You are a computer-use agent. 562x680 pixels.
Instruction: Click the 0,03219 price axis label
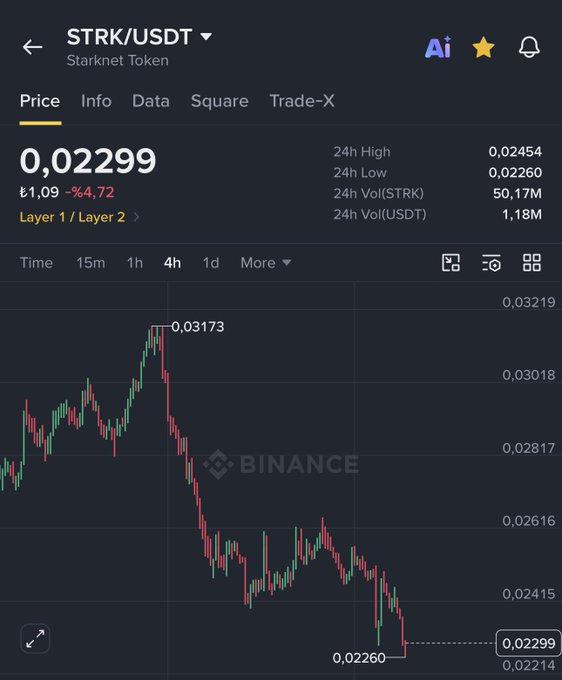tap(529, 302)
